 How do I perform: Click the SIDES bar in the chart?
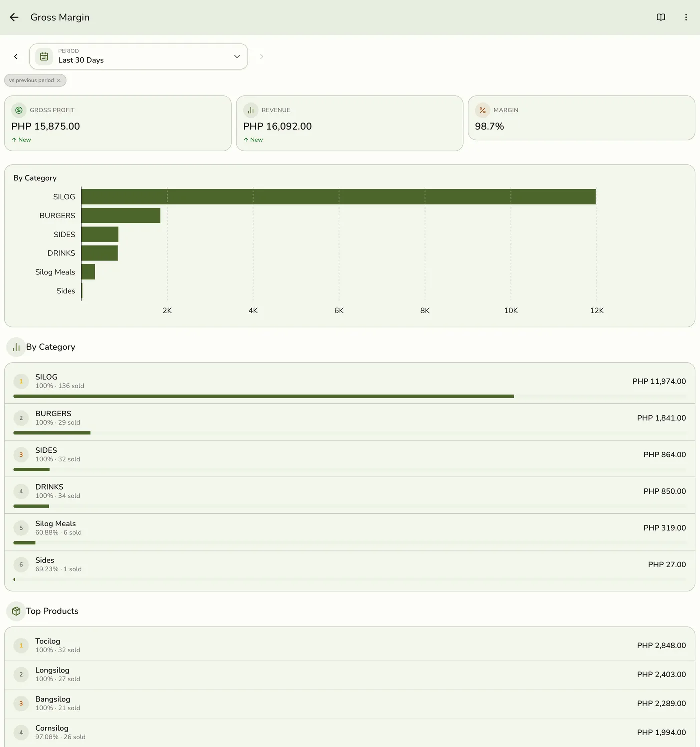pos(100,234)
